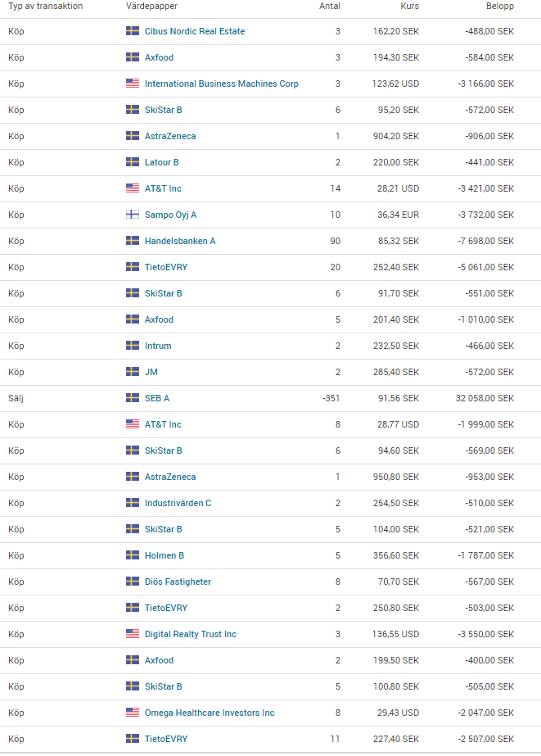Sort by Typ av transaktion header
Screen dimensions: 541x756
pyautogui.click(x=45, y=7)
